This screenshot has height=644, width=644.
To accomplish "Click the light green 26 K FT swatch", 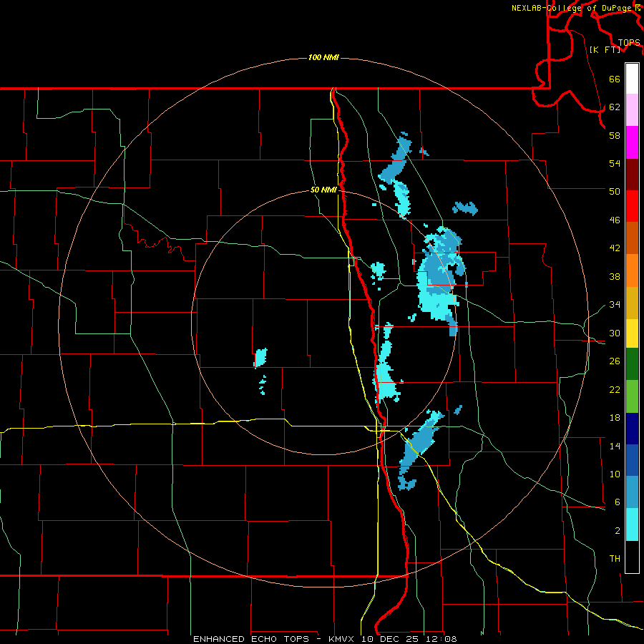I will (632, 396).
